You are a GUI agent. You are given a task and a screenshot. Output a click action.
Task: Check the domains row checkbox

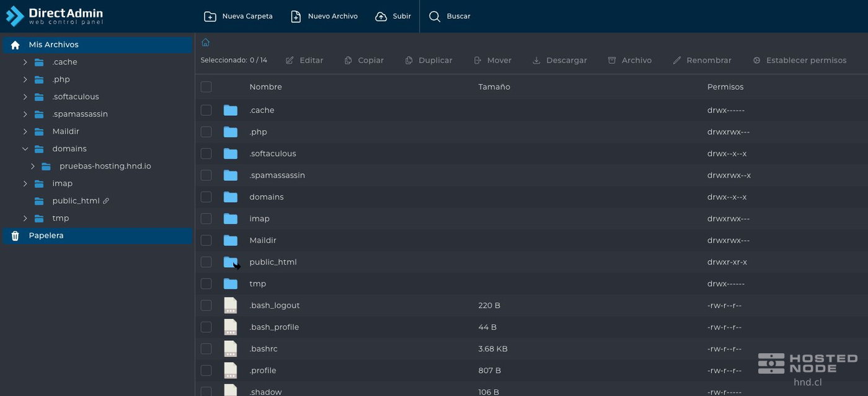(x=206, y=197)
